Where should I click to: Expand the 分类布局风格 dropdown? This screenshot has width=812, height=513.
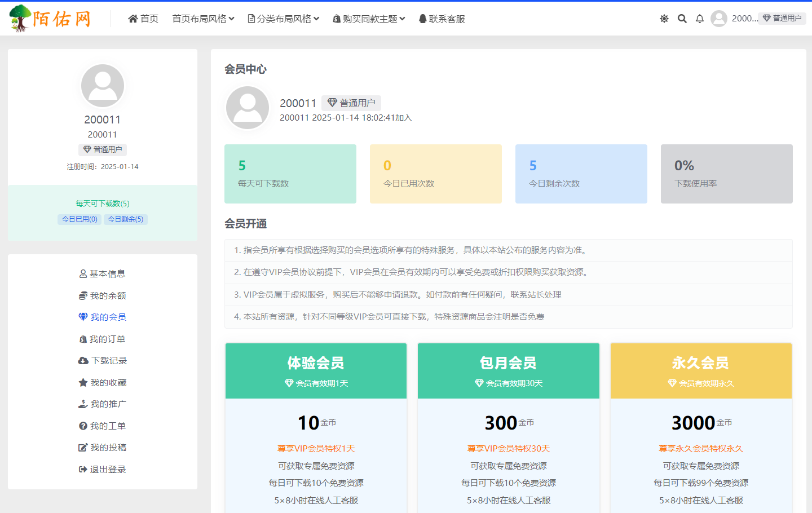(x=284, y=19)
